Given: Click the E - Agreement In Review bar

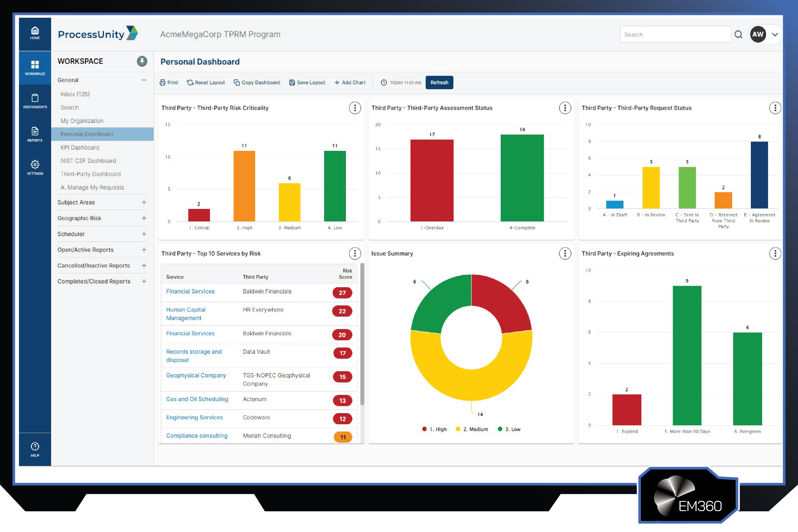Looking at the screenshot, I should 759,175.
